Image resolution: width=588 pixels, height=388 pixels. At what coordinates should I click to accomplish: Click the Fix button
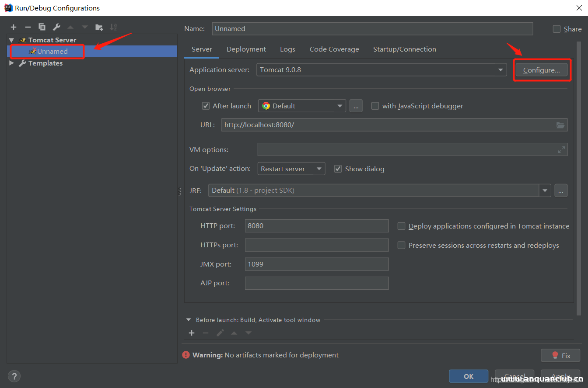tap(560, 355)
